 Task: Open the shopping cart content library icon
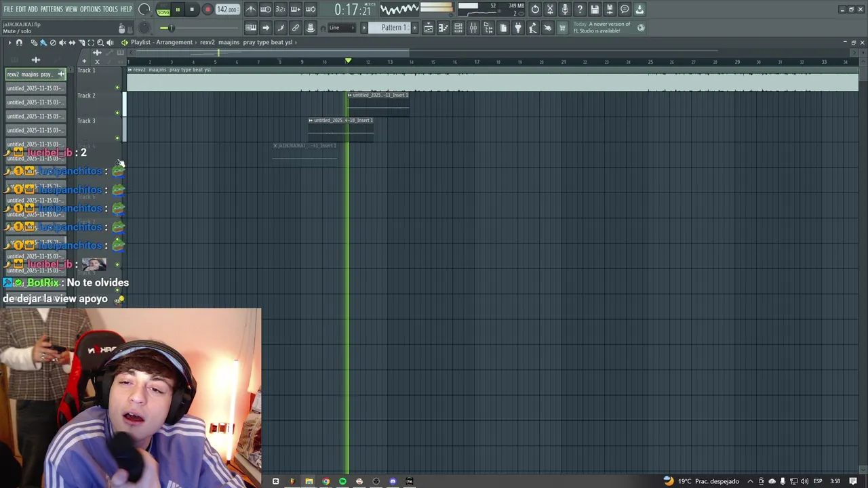pyautogui.click(x=562, y=28)
